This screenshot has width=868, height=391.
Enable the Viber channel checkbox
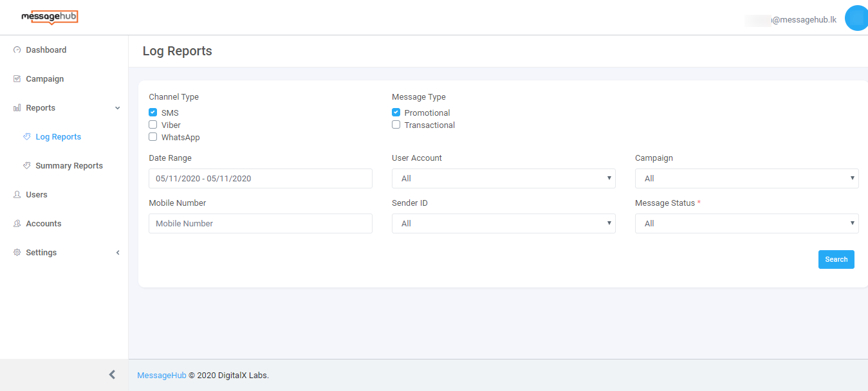[153, 125]
